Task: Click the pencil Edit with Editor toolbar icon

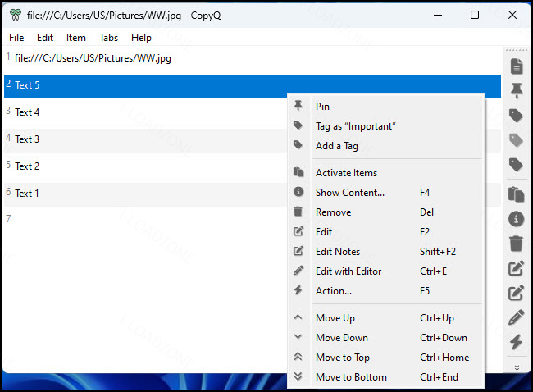Action: click(x=516, y=317)
